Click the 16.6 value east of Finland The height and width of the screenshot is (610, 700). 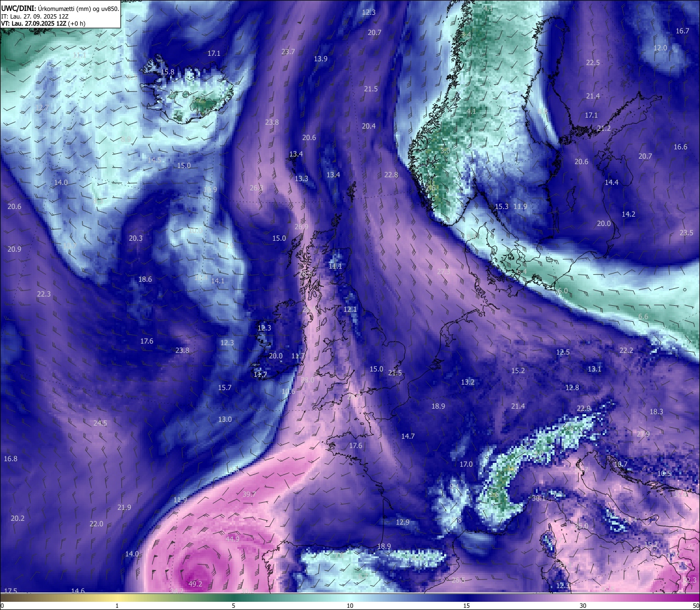(x=680, y=147)
